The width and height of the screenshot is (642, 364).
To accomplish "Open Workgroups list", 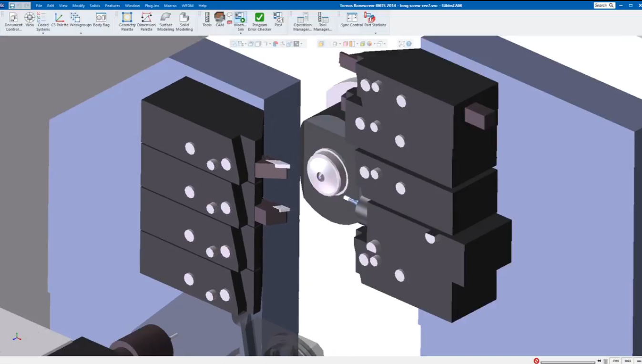I will pyautogui.click(x=81, y=20).
